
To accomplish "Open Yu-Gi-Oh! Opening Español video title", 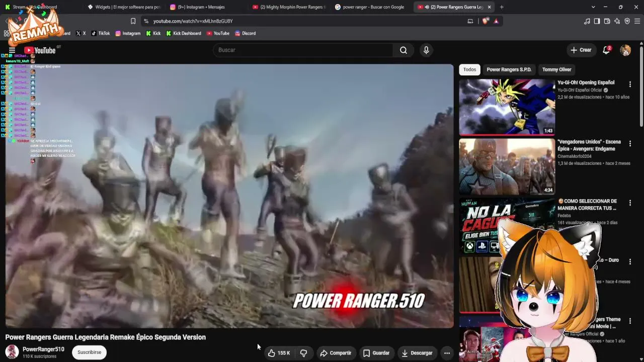I will [586, 82].
